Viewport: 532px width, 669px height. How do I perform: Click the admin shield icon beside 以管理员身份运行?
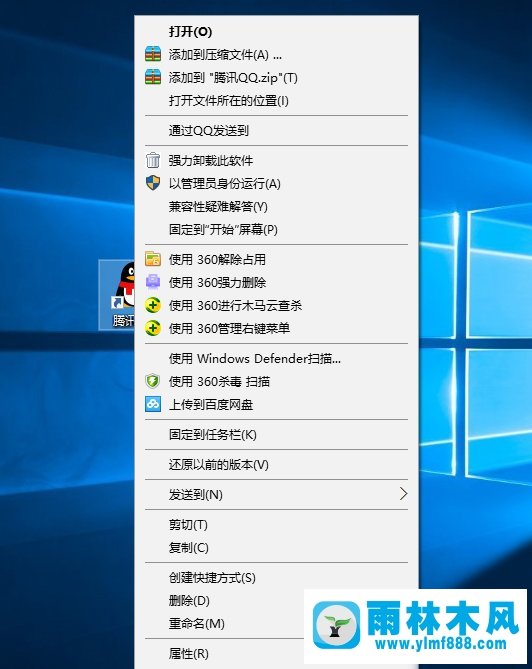point(153,183)
